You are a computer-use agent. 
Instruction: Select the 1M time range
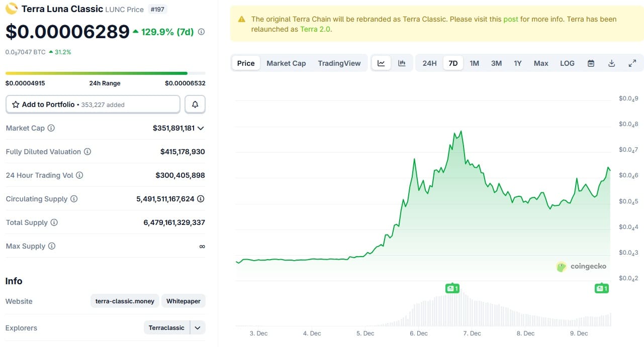tap(474, 63)
